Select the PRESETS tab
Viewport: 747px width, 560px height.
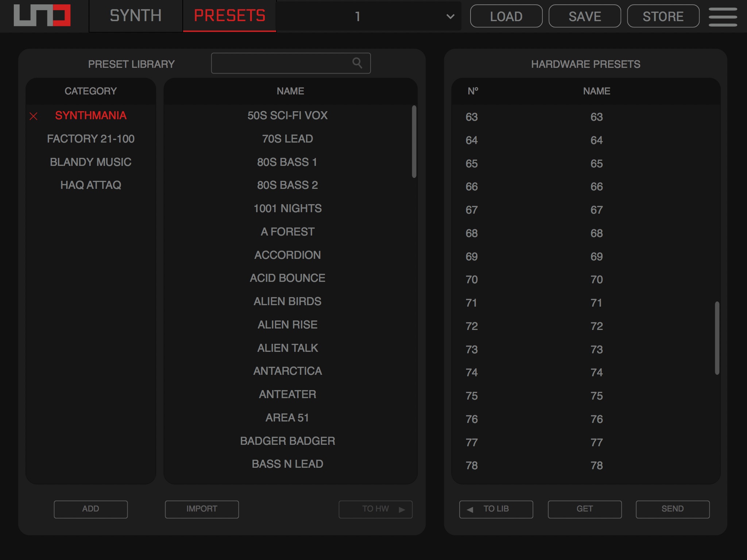[x=229, y=16]
